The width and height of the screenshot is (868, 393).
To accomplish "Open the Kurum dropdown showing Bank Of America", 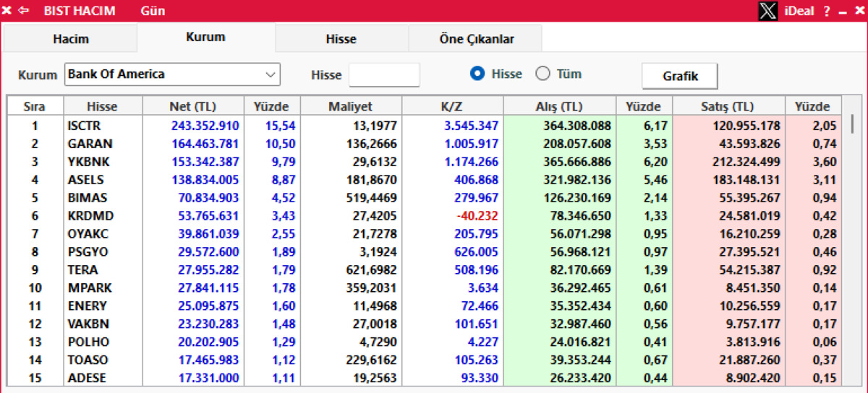I will (172, 74).
